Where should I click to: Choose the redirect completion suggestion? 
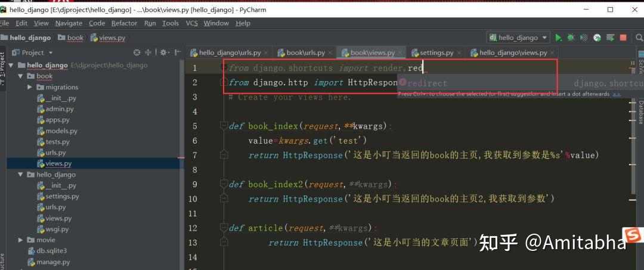click(521, 83)
